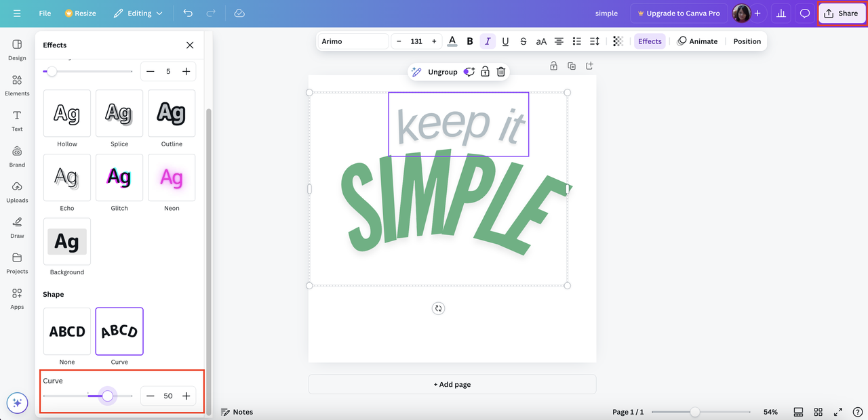Open the File menu
Screen dimensions: 868x420
point(45,14)
